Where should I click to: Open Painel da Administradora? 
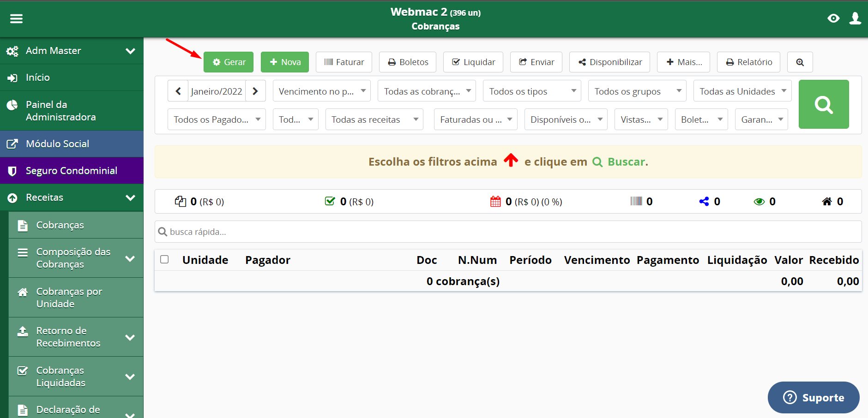coord(72,111)
